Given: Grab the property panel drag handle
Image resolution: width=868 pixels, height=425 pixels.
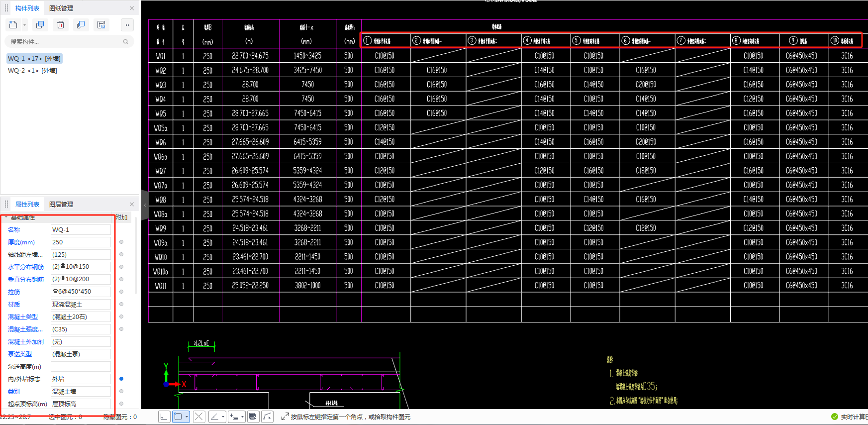Looking at the screenshot, I should [x=6, y=205].
